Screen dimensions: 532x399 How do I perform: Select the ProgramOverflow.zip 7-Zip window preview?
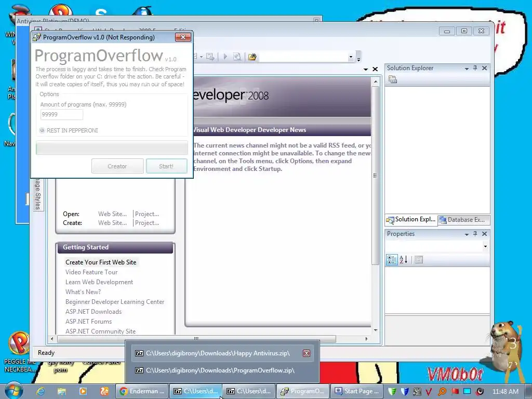pyautogui.click(x=222, y=370)
